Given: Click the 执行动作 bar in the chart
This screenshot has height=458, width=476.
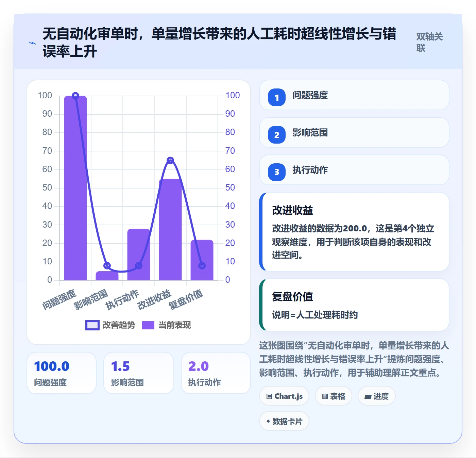Looking at the screenshot, I should point(139,255).
